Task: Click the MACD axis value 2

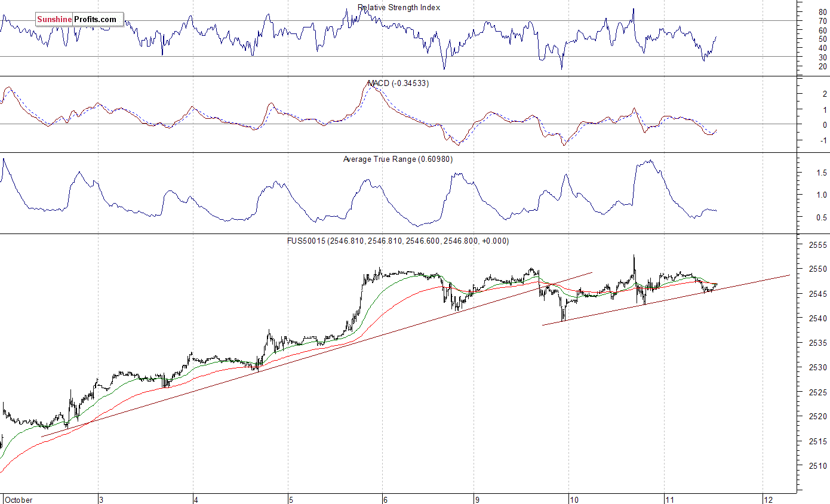Action: 825,94
